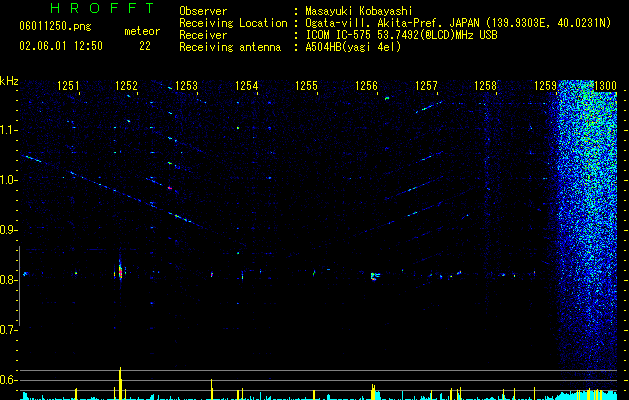Click the 1256 time marker

[x=366, y=86]
